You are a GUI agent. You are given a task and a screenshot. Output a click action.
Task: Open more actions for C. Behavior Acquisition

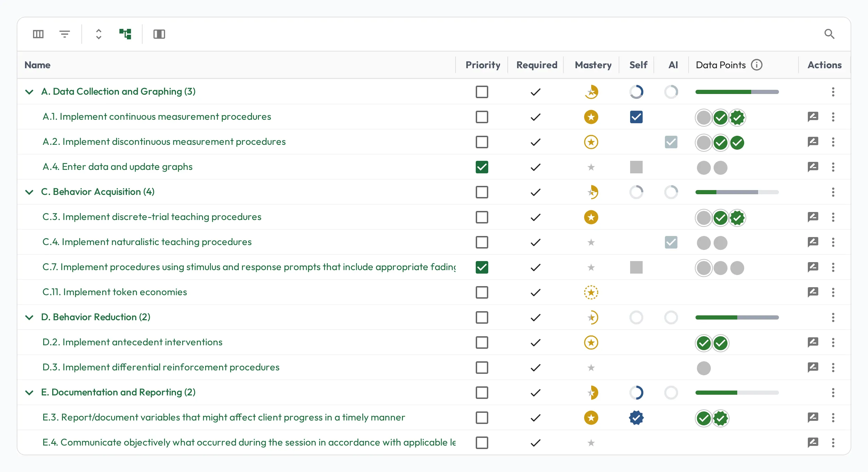pyautogui.click(x=833, y=192)
